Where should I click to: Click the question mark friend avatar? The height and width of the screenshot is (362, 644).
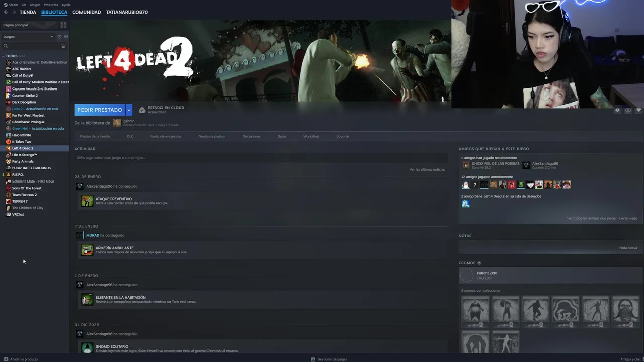pyautogui.click(x=475, y=185)
